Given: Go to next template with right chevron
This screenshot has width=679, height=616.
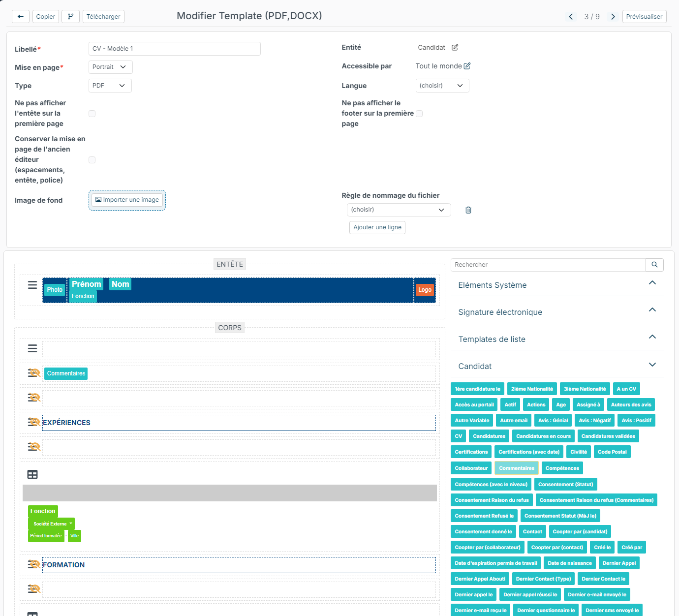Looking at the screenshot, I should [x=613, y=17].
